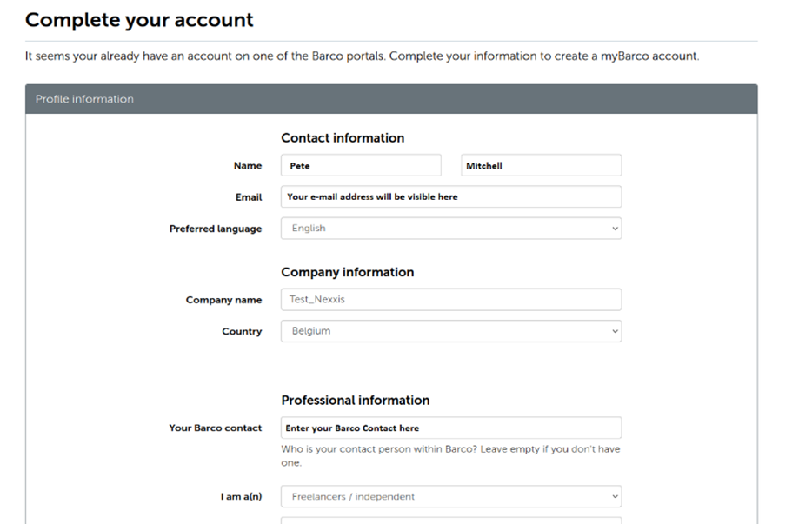Screen dimensions: 812x524
Task: Click the Company name label
Action: click(223, 300)
